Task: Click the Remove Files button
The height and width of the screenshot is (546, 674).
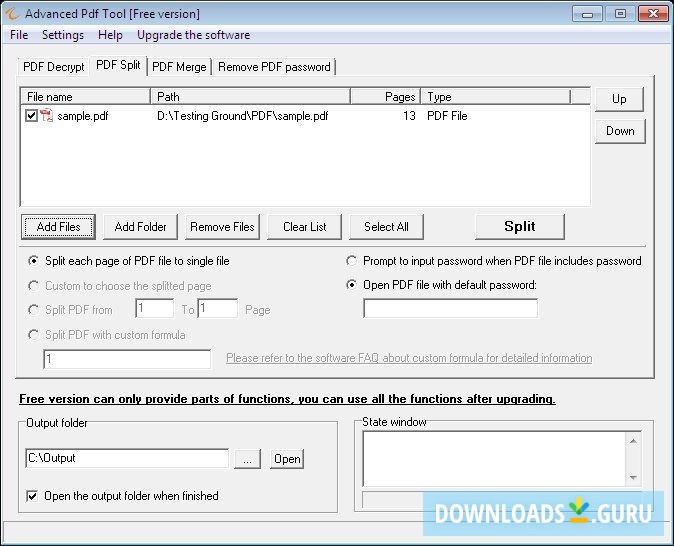Action: (222, 227)
